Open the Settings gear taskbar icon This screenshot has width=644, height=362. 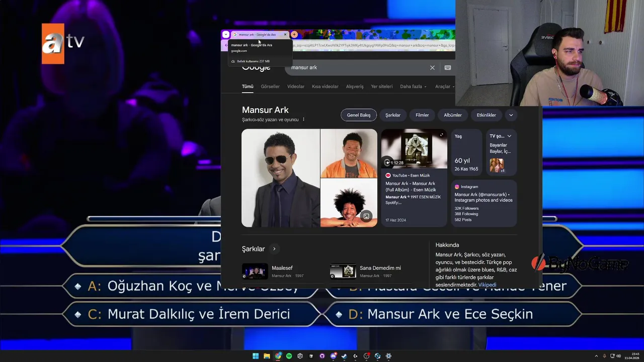[388, 356]
